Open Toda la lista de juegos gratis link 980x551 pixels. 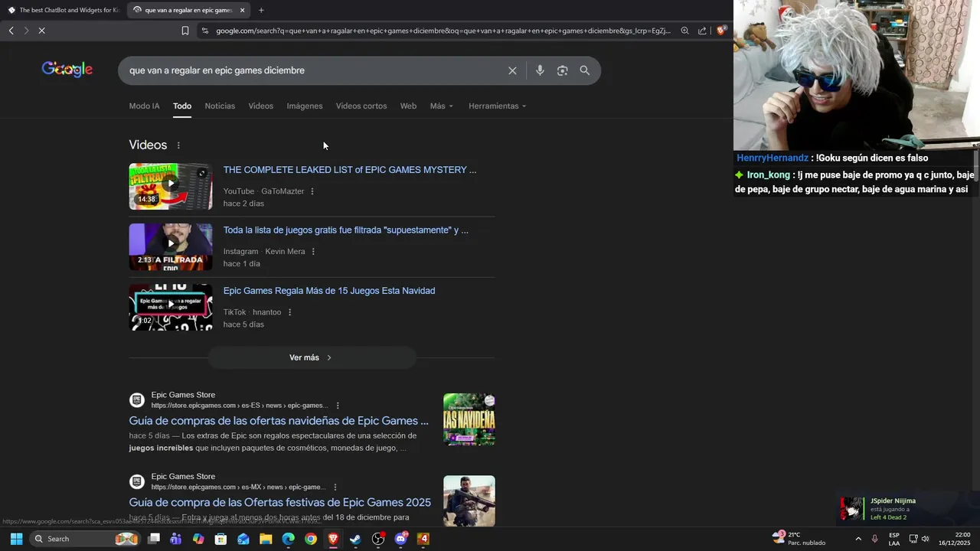coord(346,230)
